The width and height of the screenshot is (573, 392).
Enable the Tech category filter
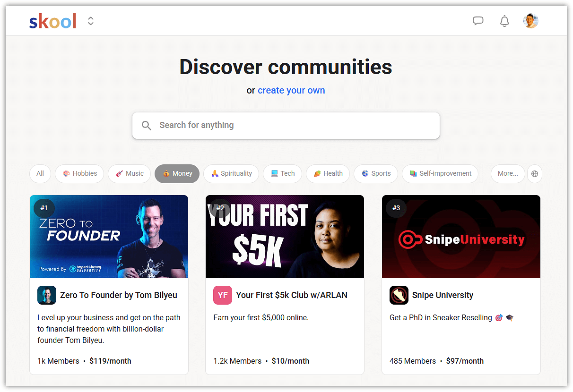(x=282, y=173)
